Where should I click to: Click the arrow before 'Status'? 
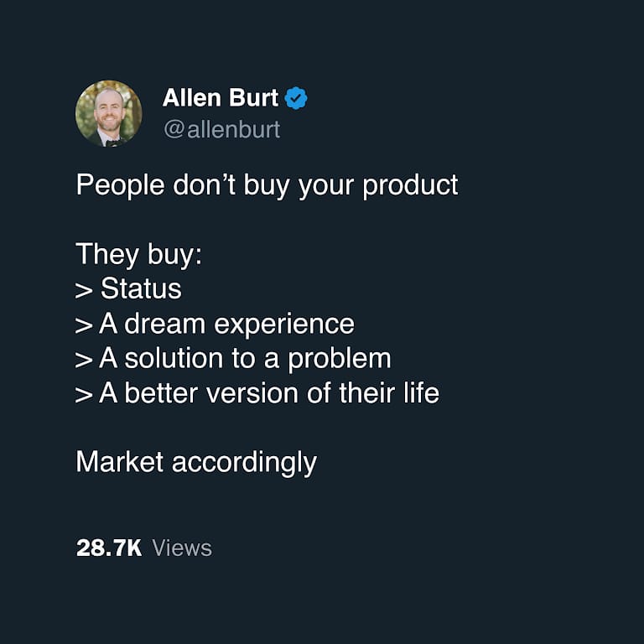(x=84, y=290)
